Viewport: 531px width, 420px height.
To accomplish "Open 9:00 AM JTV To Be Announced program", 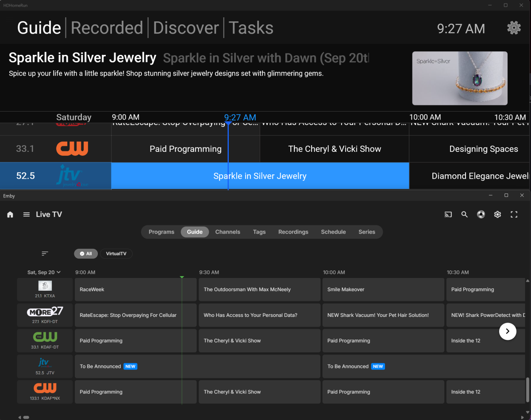I will [197, 366].
